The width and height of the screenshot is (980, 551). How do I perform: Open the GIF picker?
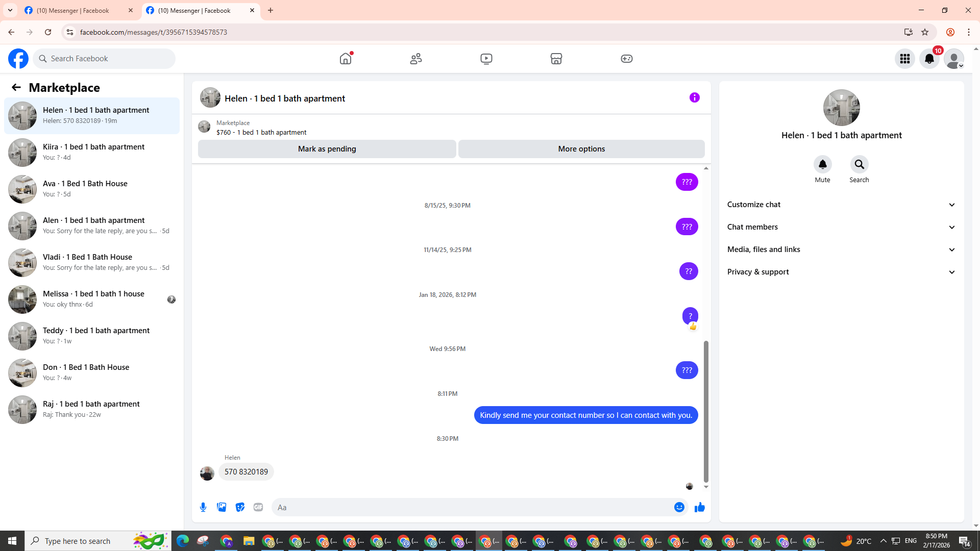click(258, 507)
